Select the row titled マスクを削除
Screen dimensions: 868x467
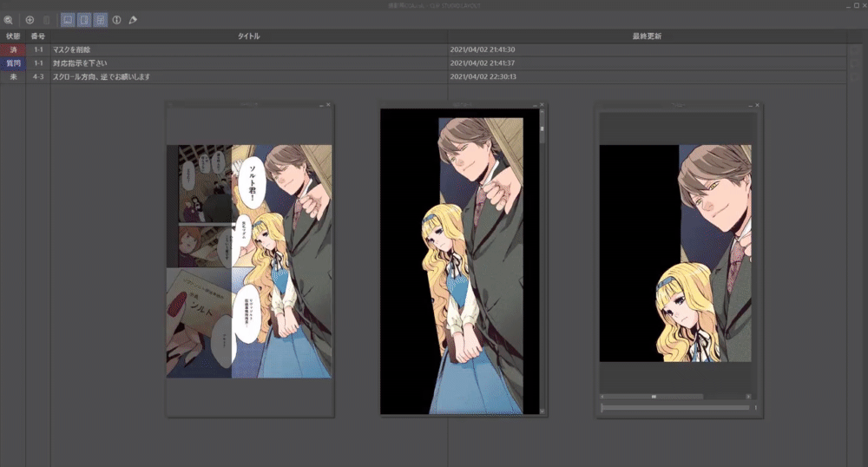[423, 49]
